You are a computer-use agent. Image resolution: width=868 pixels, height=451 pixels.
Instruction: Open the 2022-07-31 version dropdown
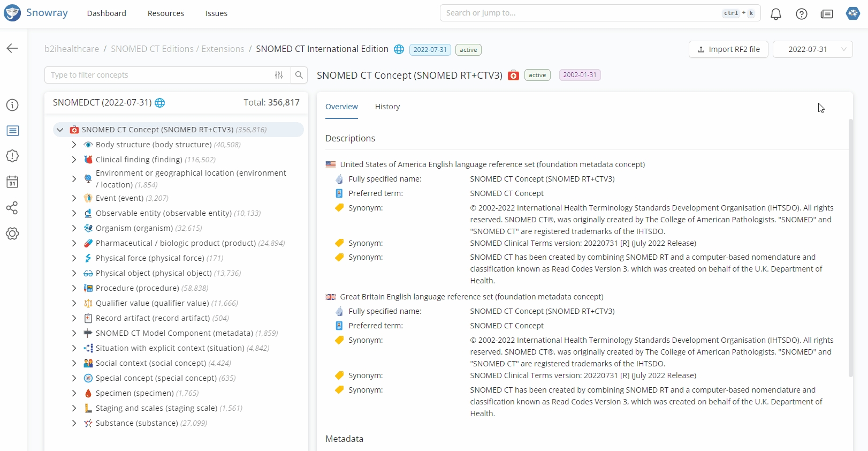812,49
